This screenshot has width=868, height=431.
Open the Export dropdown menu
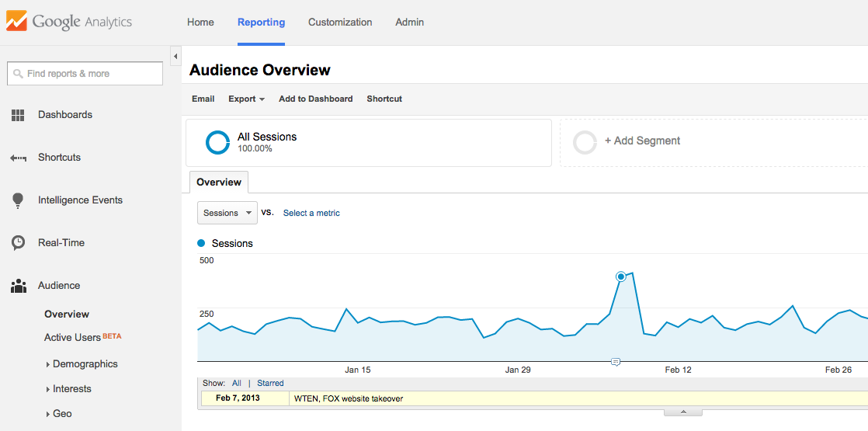click(x=246, y=99)
